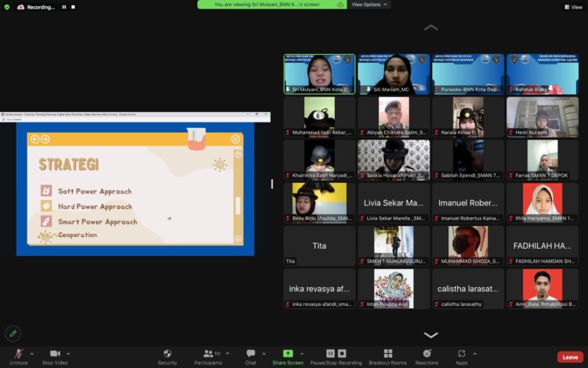Select Sri Mulyani's video thumbnail

(x=319, y=73)
